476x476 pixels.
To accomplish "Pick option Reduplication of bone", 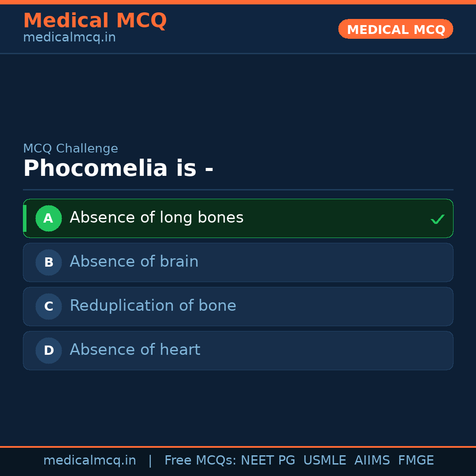I will pyautogui.click(x=153, y=306).
